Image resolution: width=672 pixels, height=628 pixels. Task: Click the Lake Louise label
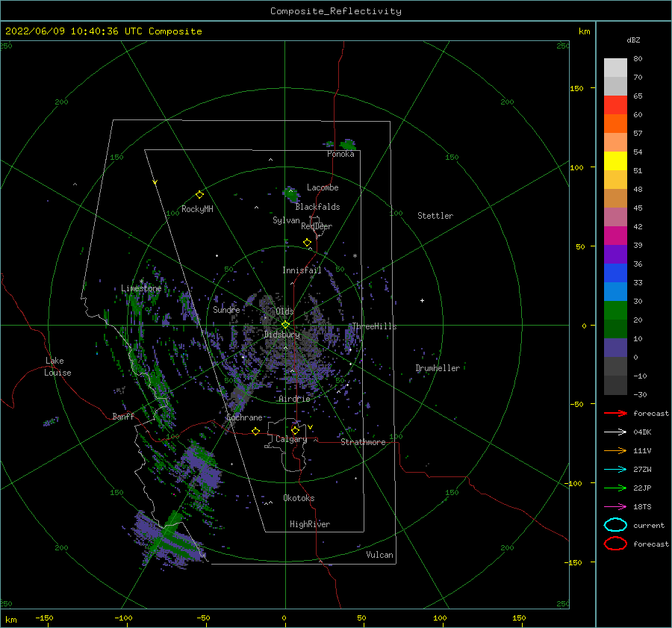[57, 367]
